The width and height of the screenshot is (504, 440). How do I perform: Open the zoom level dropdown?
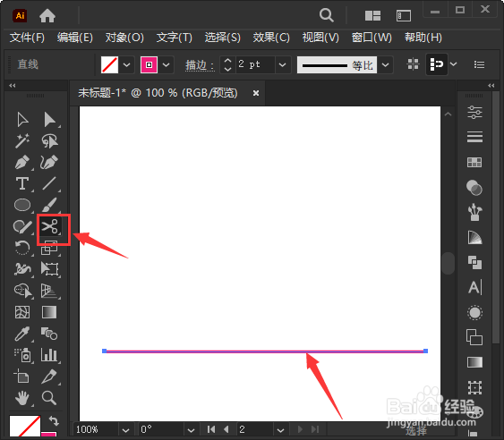click(125, 430)
